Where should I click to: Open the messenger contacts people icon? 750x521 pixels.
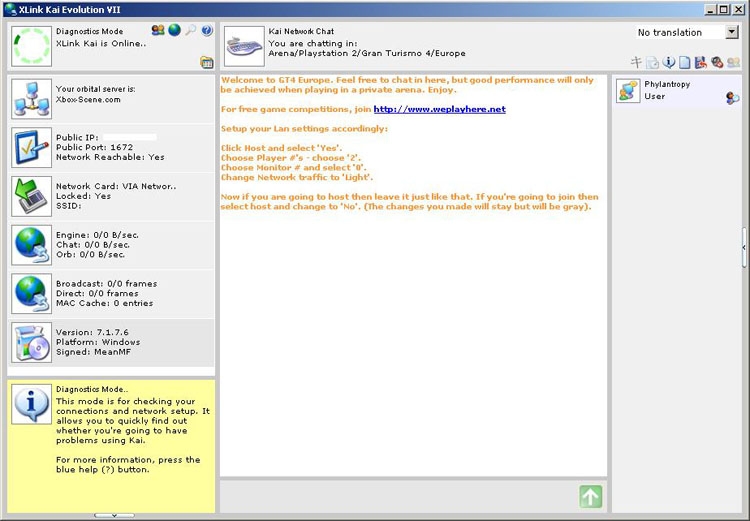tap(158, 30)
